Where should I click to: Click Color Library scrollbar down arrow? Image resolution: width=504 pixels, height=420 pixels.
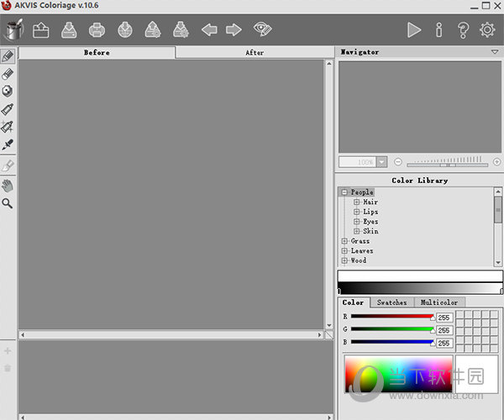(x=498, y=263)
